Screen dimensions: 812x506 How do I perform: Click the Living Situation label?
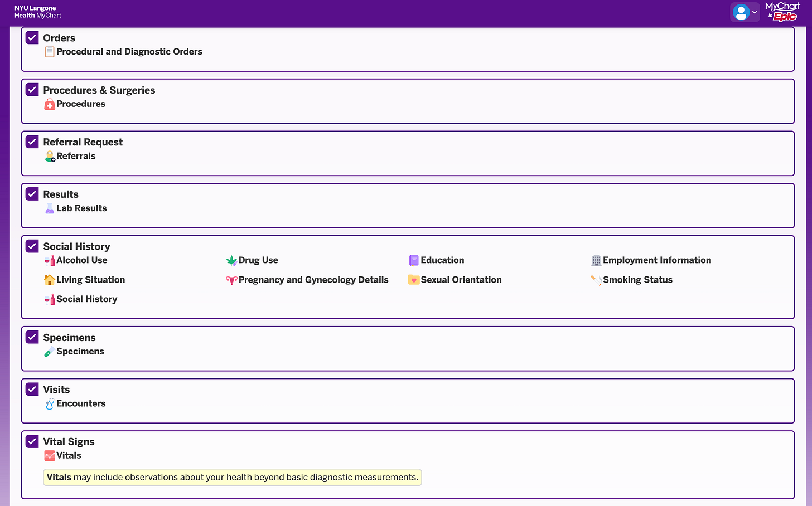pyautogui.click(x=91, y=280)
